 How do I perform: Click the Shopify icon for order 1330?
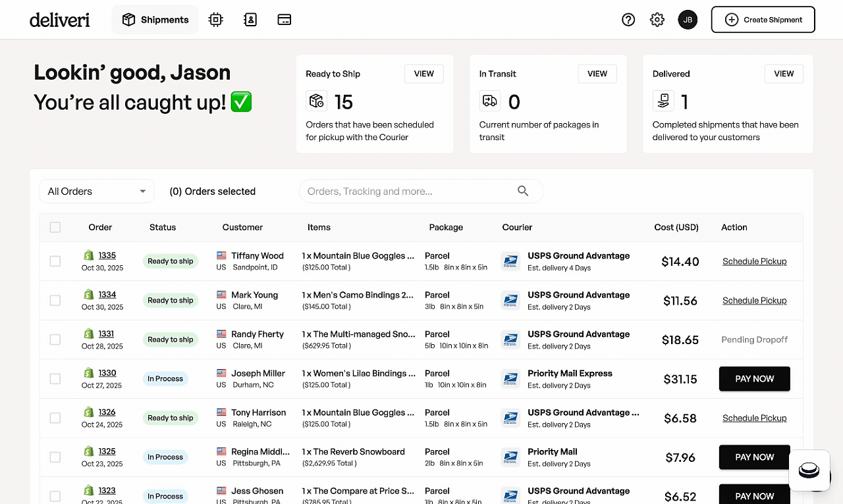coord(89,373)
